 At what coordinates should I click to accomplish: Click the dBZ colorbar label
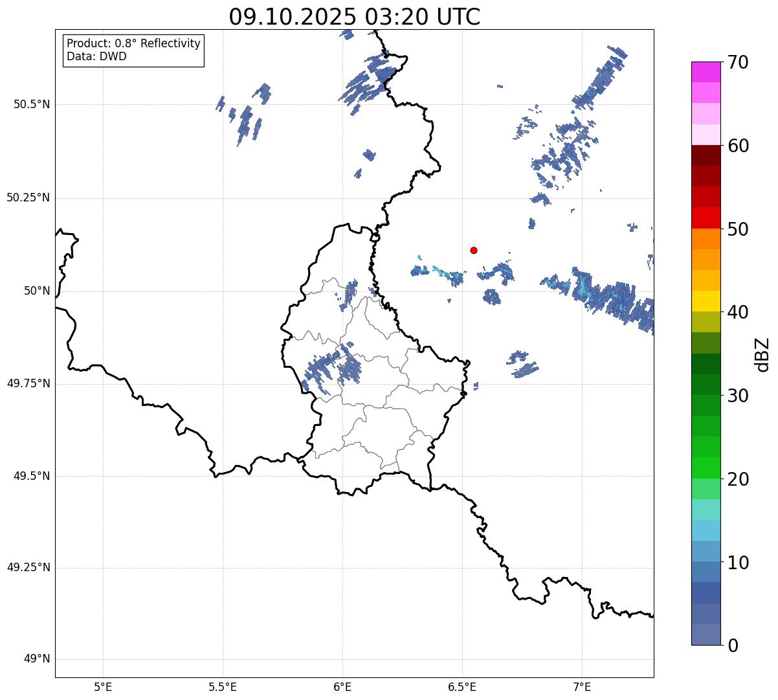763,354
